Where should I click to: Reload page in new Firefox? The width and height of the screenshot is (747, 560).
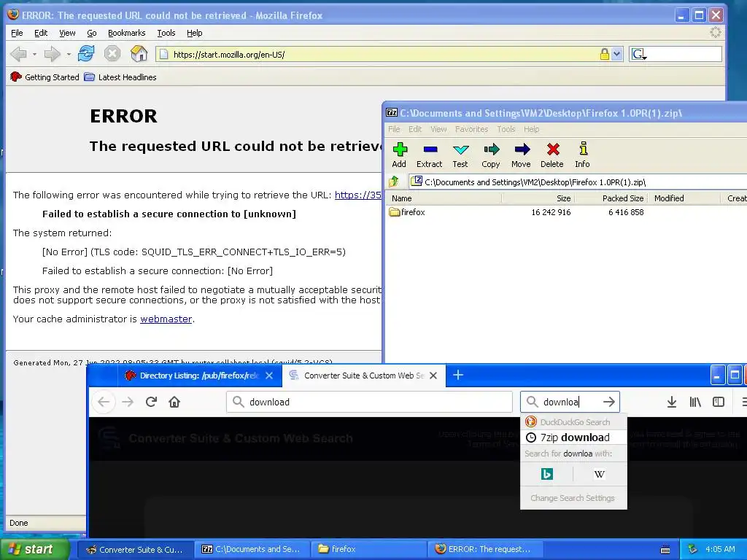coord(151,402)
